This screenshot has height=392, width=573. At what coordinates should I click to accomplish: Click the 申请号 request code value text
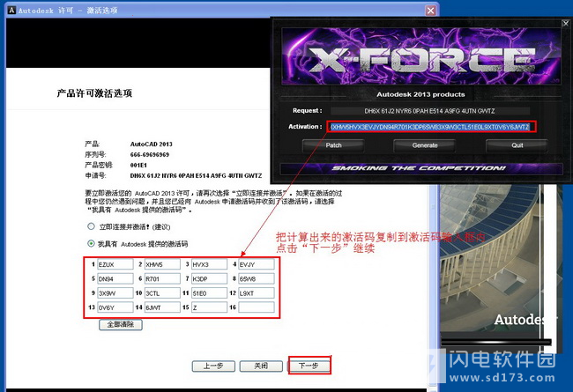click(x=196, y=175)
